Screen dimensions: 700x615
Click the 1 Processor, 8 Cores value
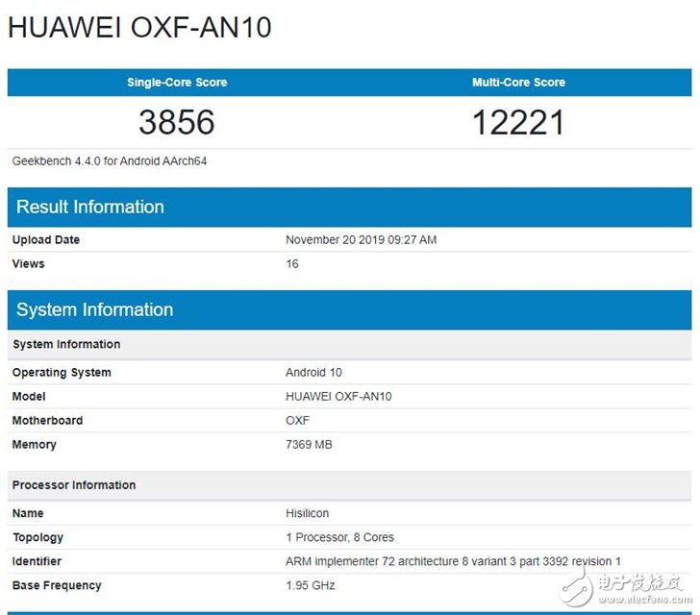point(340,537)
